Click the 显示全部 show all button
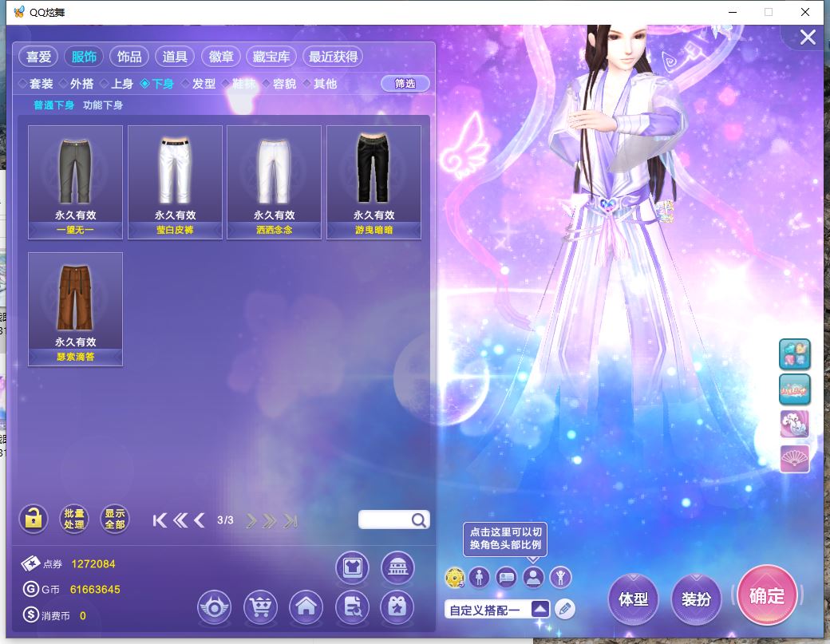This screenshot has width=830, height=644. point(115,519)
